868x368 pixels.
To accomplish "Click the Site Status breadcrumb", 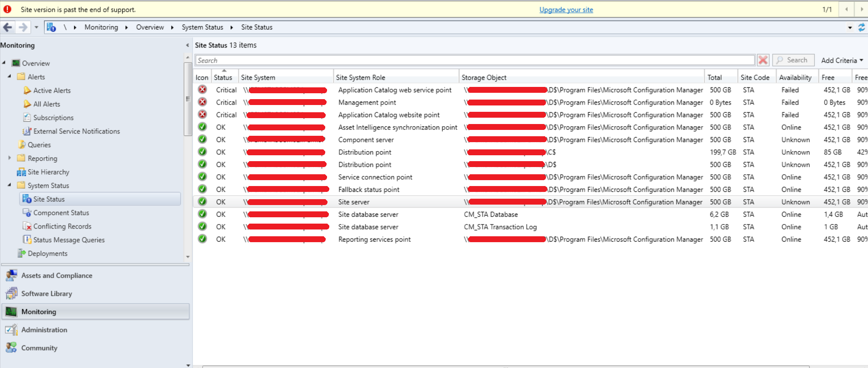I will click(x=256, y=27).
